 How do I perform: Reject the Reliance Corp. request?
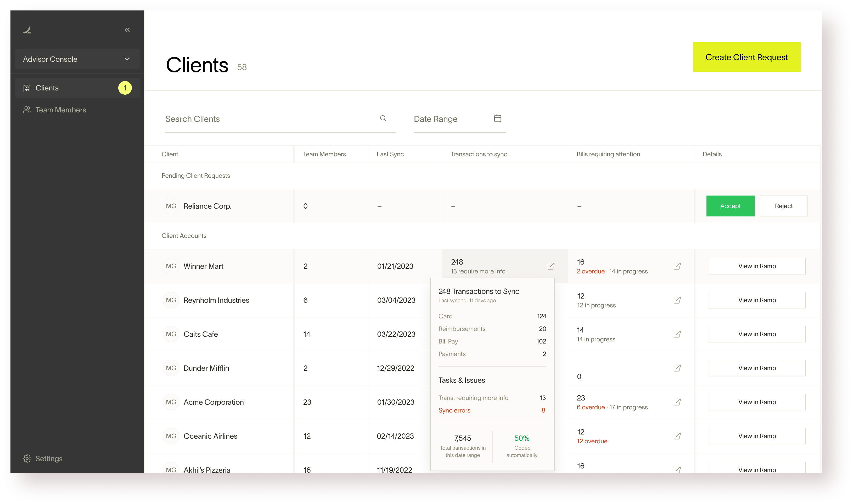(x=783, y=206)
